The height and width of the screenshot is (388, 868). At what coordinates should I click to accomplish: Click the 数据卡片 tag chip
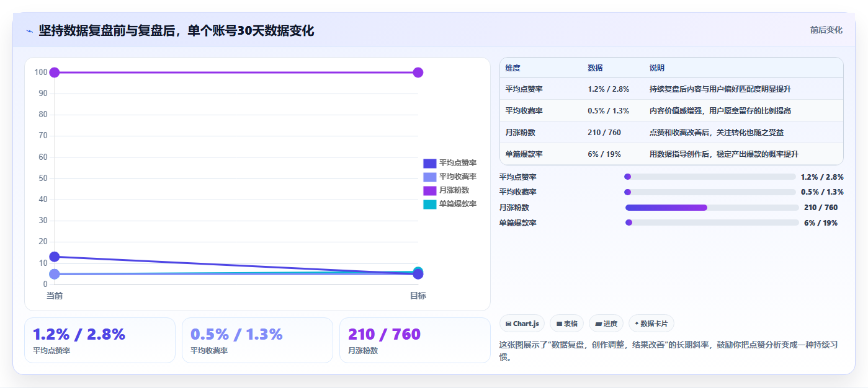tap(651, 324)
